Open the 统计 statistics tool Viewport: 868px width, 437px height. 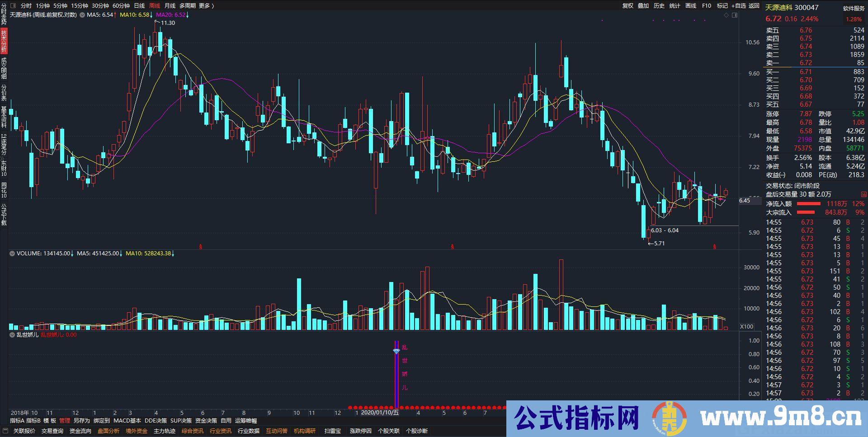675,5
